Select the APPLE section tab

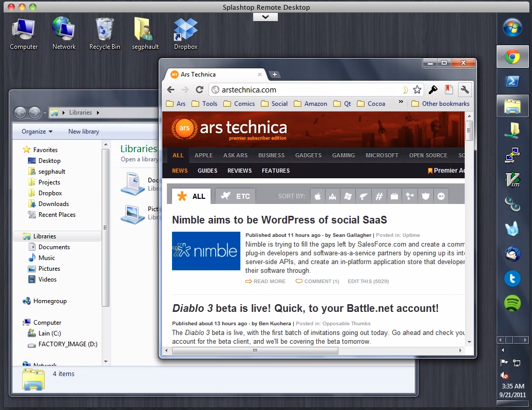203,155
